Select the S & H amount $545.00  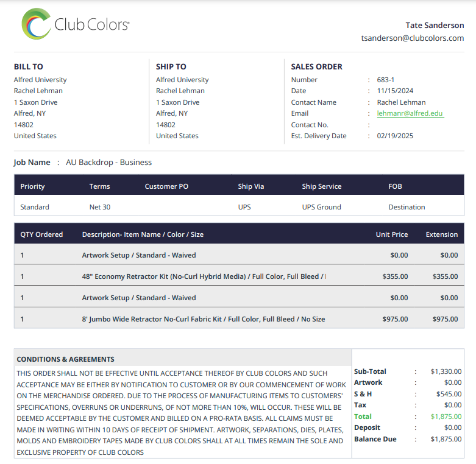pyautogui.click(x=449, y=394)
